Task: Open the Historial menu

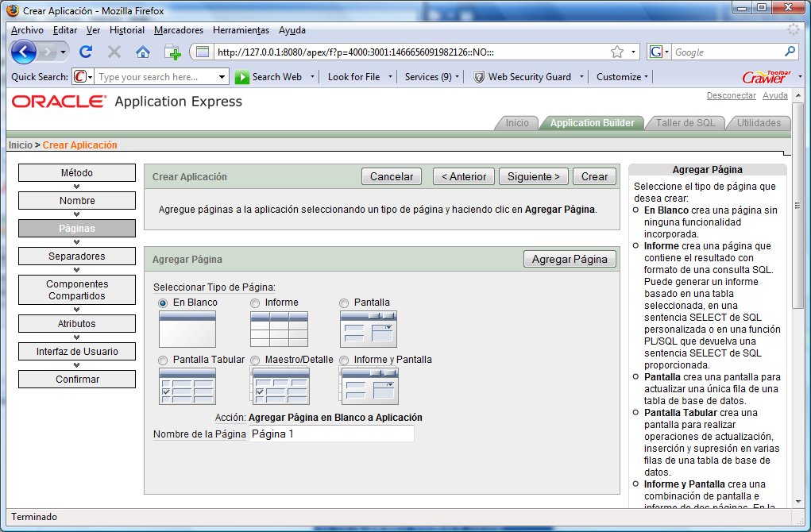Action: (127, 30)
